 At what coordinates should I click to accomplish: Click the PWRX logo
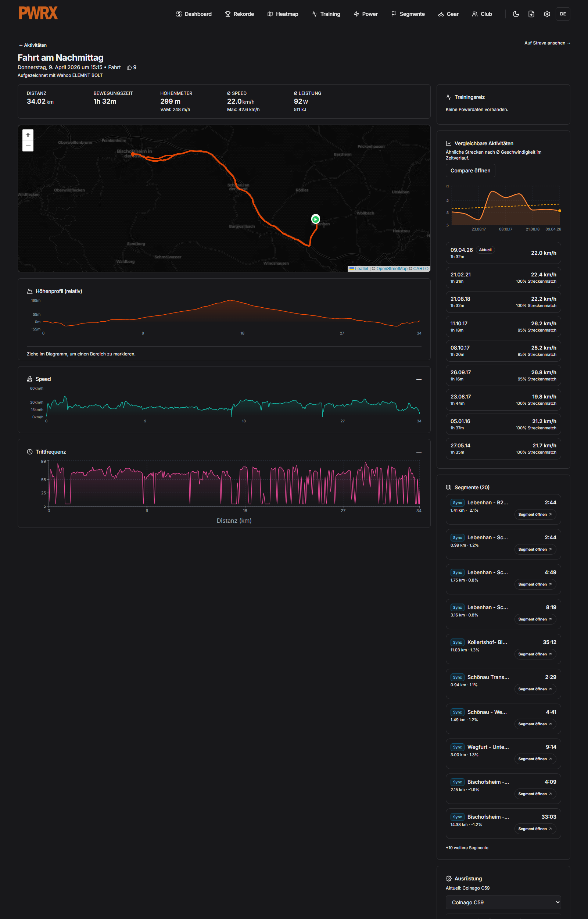[38, 13]
